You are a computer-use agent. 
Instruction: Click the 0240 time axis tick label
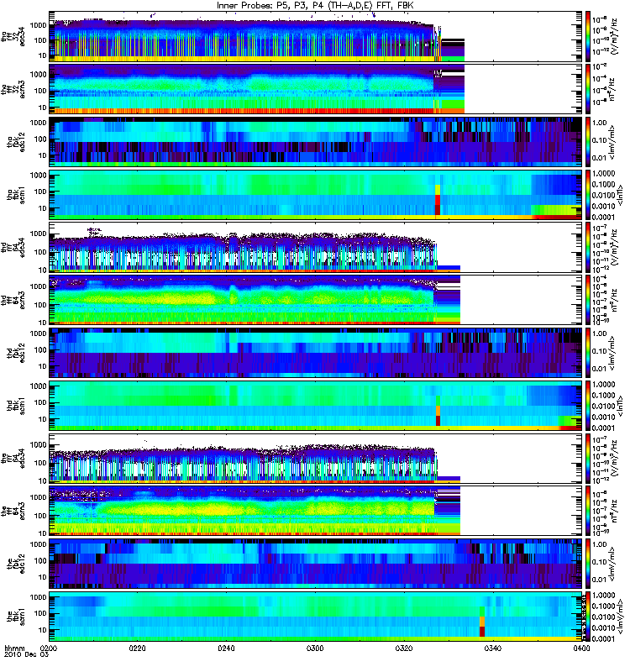[226, 648]
